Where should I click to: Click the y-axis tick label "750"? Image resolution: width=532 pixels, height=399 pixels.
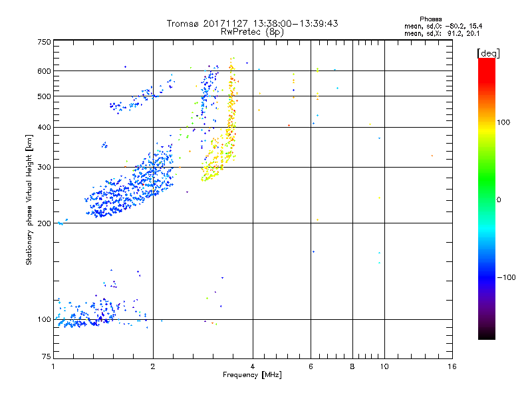44,42
